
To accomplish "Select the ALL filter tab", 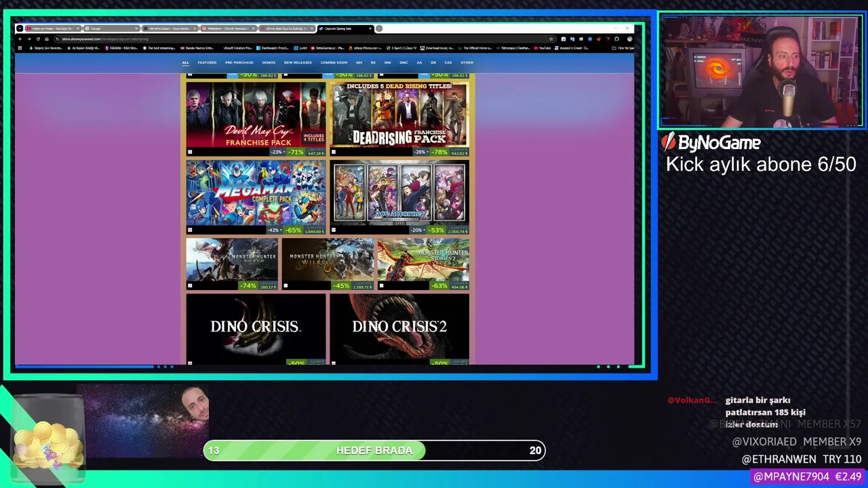I will click(x=185, y=62).
